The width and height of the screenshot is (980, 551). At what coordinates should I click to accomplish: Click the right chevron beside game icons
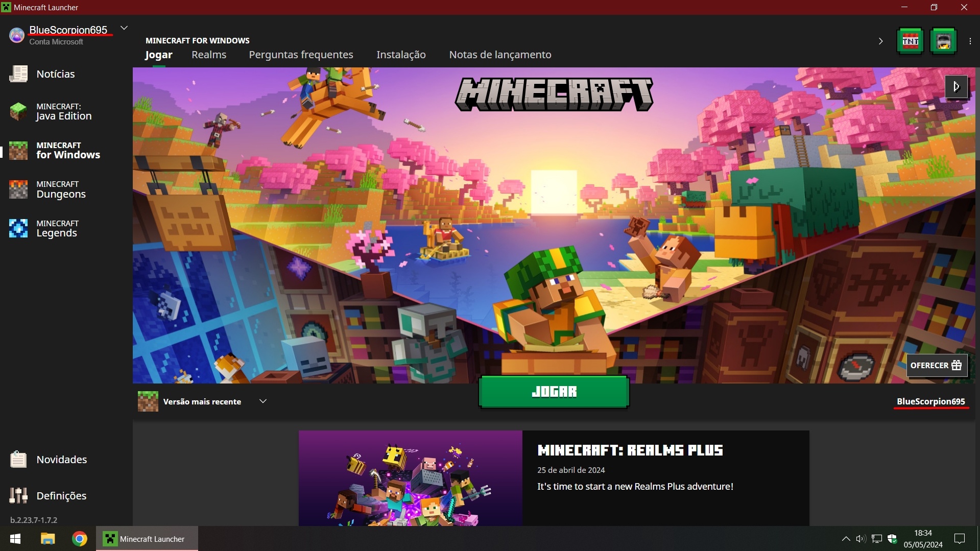point(880,41)
